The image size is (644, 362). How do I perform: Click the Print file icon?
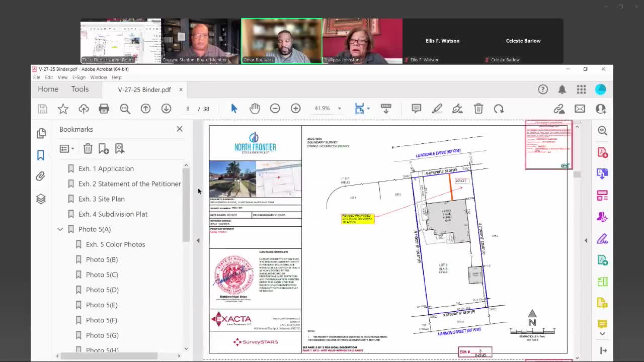pos(104,109)
